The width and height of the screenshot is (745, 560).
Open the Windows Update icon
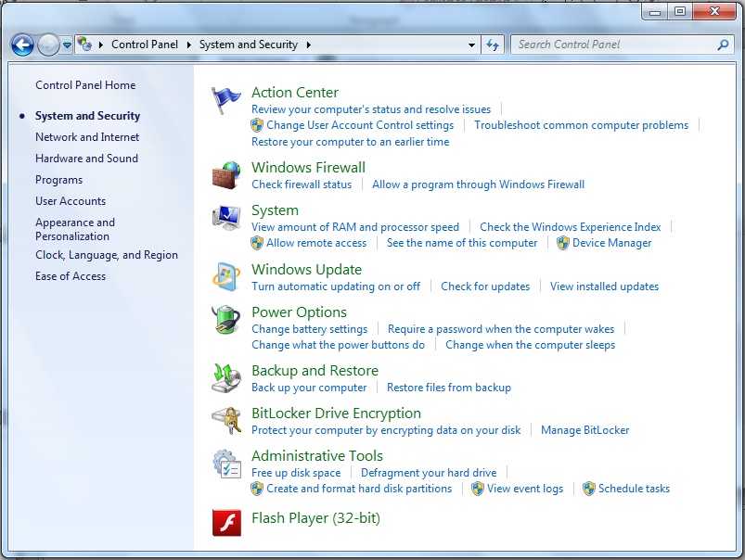tap(226, 276)
